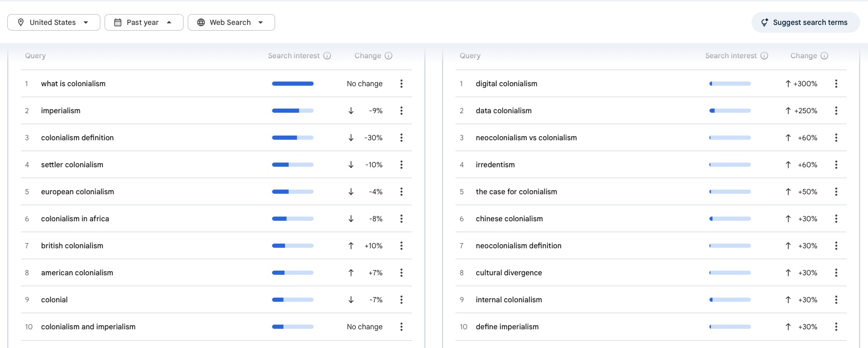
Task: Select the 'imperialism' query link
Action: pos(61,111)
